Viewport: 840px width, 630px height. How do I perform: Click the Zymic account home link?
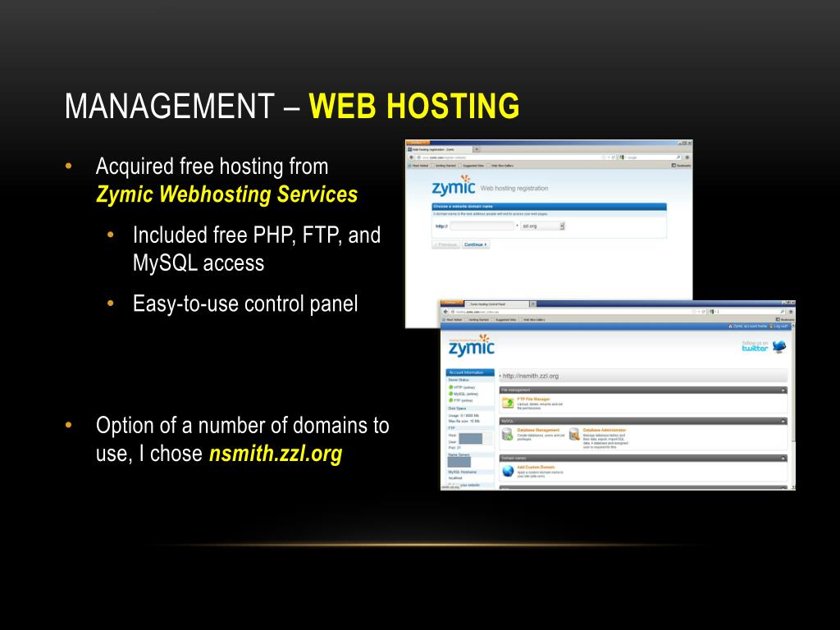point(748,326)
